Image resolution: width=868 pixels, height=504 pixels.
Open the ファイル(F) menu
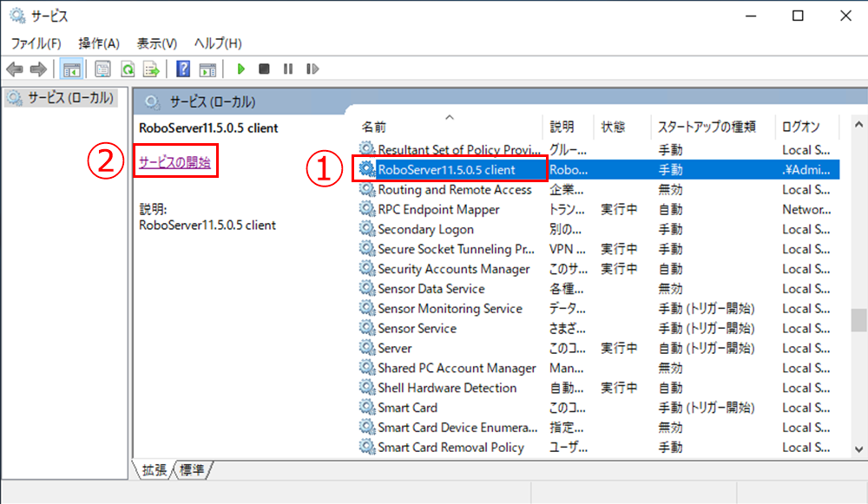coord(36,43)
